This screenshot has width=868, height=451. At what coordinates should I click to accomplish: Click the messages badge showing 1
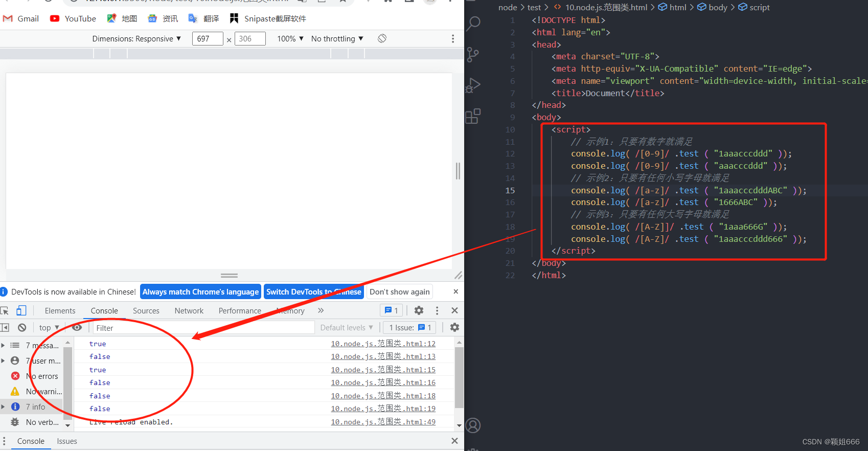[392, 310]
